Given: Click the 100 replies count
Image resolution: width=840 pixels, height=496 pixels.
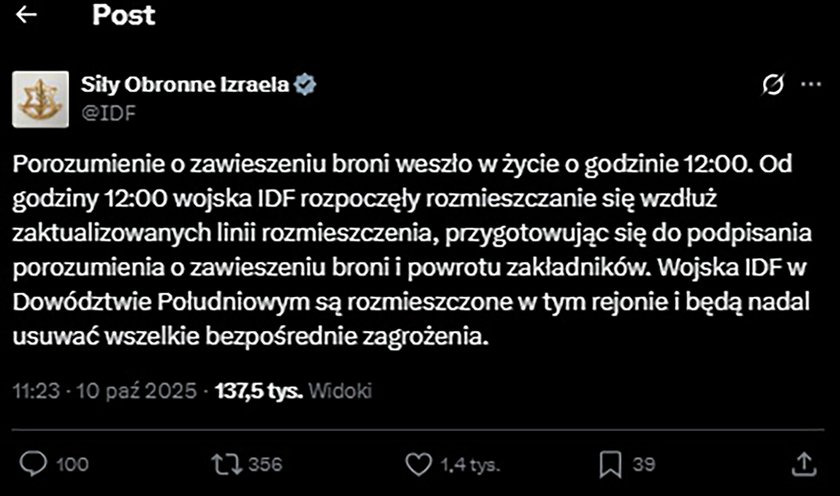Looking at the screenshot, I should 72,464.
